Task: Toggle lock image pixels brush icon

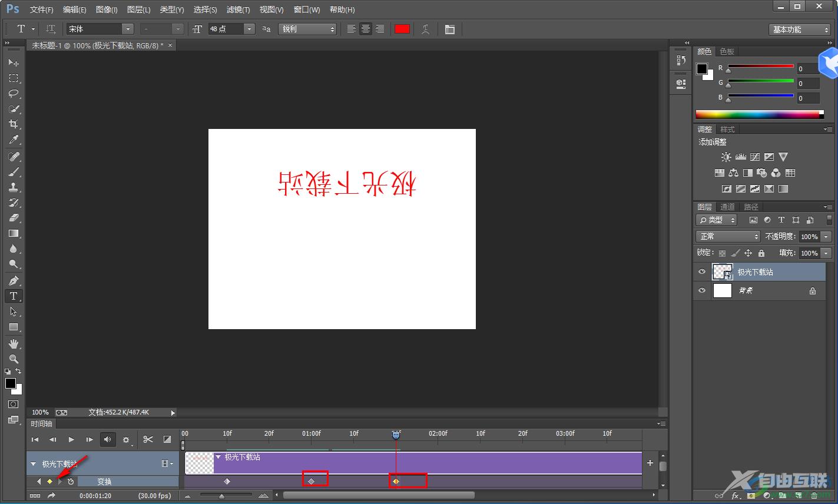Action: (x=735, y=253)
